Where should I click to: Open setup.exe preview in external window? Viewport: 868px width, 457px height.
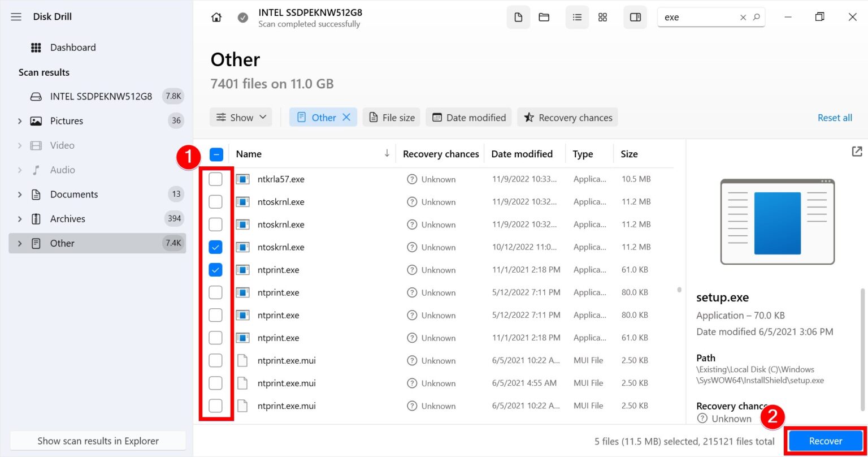coord(857,152)
